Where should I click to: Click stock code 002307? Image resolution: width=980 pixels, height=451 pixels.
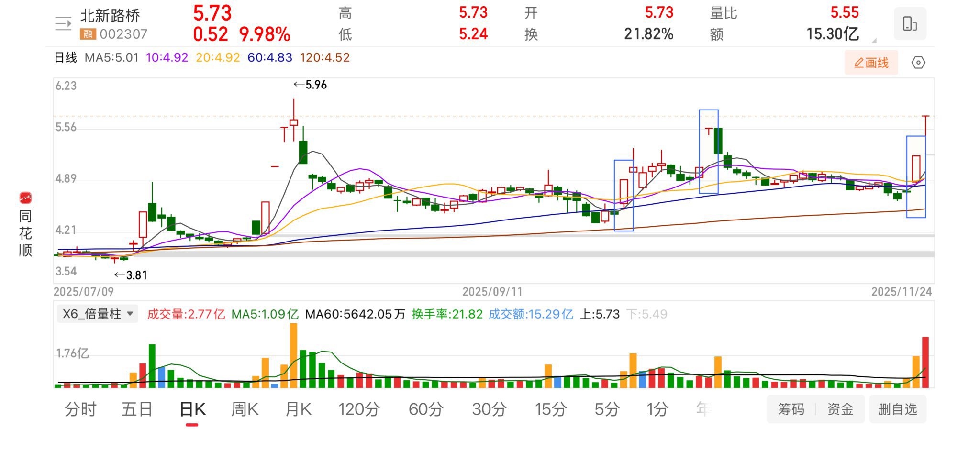coord(123,34)
